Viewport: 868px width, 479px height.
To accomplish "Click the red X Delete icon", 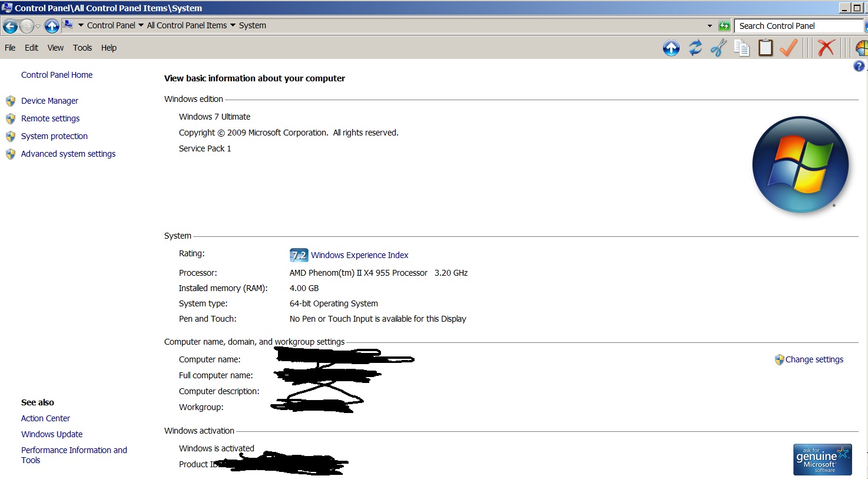I will tap(826, 48).
